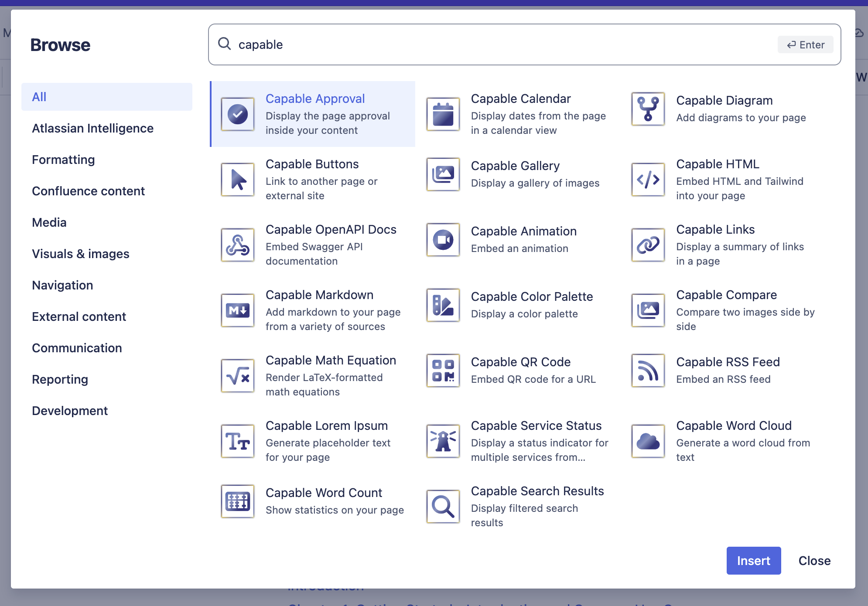Show the Development category
The width and height of the screenshot is (868, 606).
pyautogui.click(x=70, y=411)
